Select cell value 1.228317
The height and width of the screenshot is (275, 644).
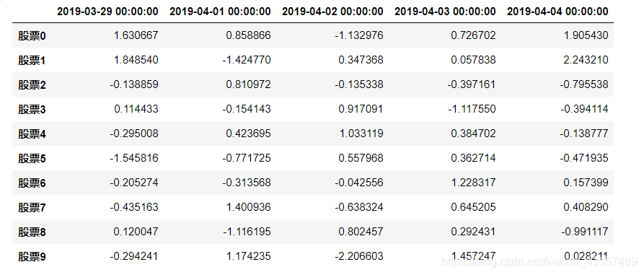click(x=474, y=183)
